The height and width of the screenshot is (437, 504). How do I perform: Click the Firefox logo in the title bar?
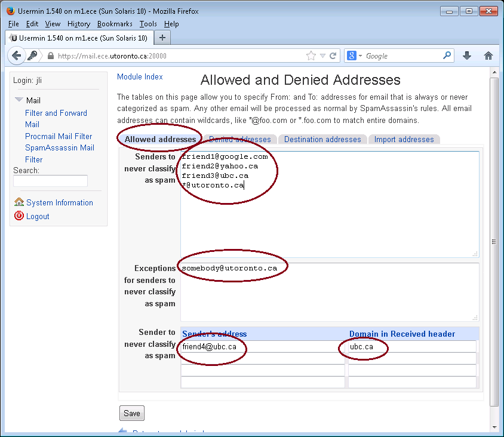[11, 11]
